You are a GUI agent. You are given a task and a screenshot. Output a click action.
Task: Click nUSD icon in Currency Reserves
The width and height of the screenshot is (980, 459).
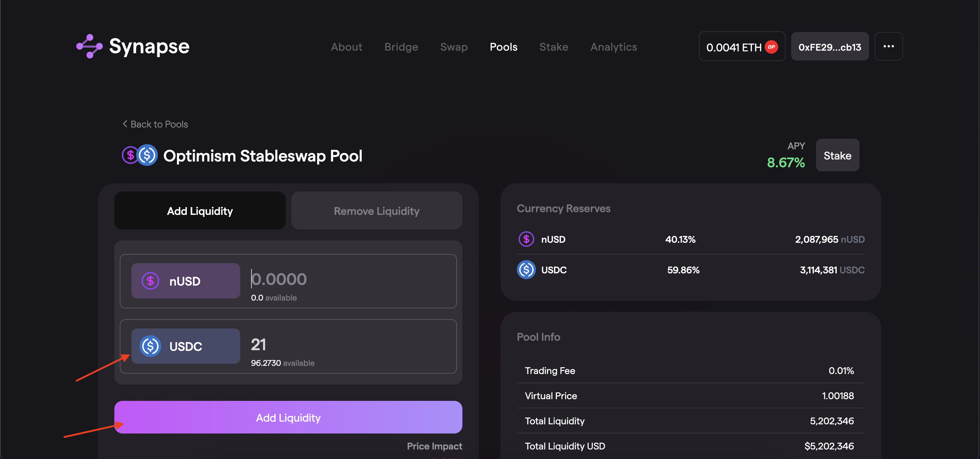point(526,239)
